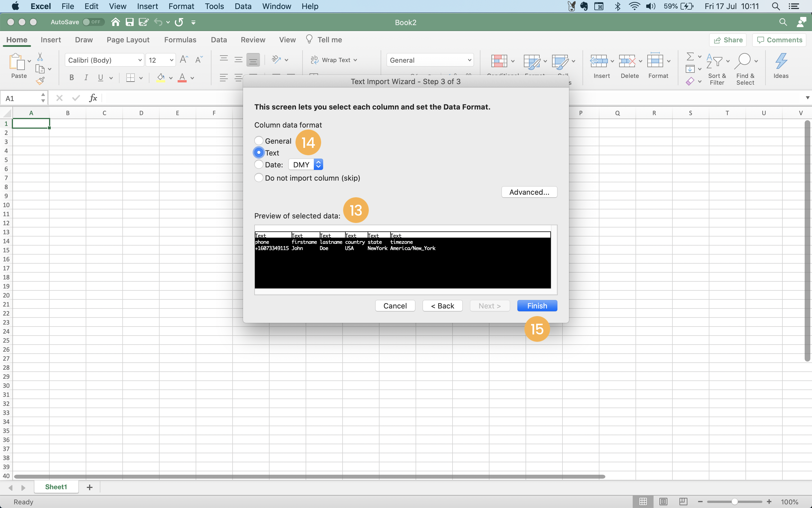Click the Insert cells icon
The height and width of the screenshot is (508, 812).
point(599,61)
